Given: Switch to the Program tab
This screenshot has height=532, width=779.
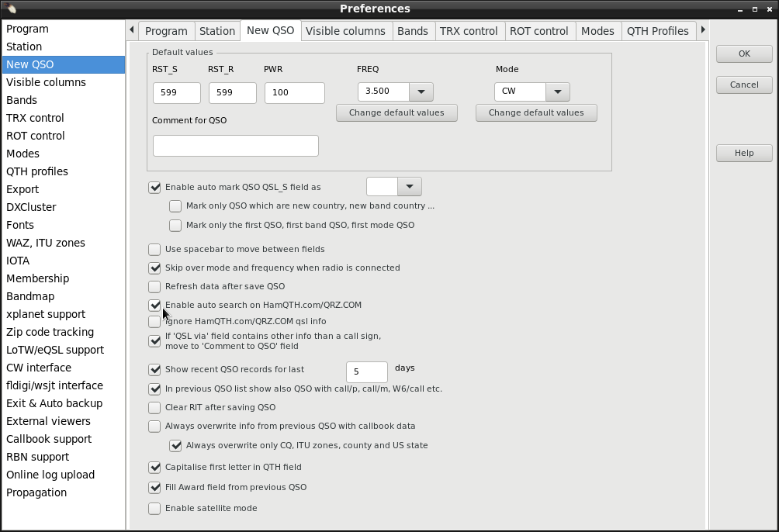Looking at the screenshot, I should click(x=167, y=31).
